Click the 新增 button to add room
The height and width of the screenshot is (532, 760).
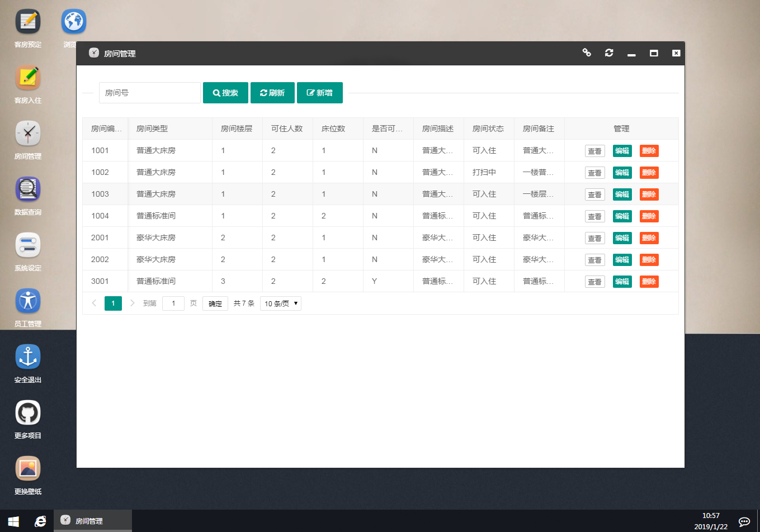tap(319, 92)
